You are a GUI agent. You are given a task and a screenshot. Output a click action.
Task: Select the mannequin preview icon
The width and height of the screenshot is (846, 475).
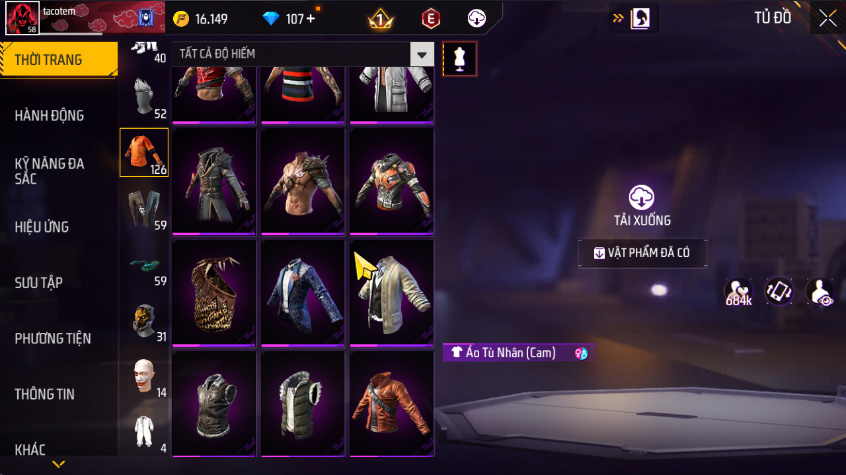[459, 58]
